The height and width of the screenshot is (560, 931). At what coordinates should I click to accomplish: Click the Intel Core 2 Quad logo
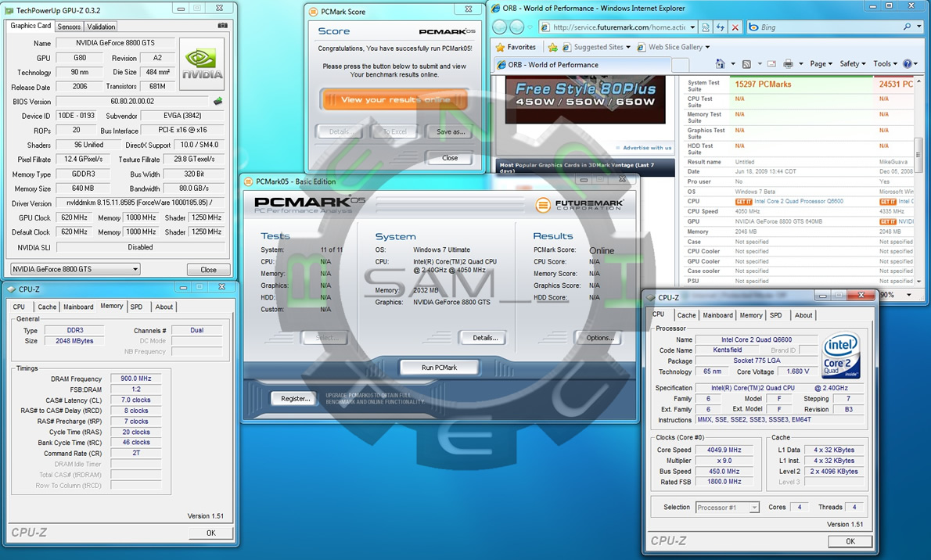841,355
